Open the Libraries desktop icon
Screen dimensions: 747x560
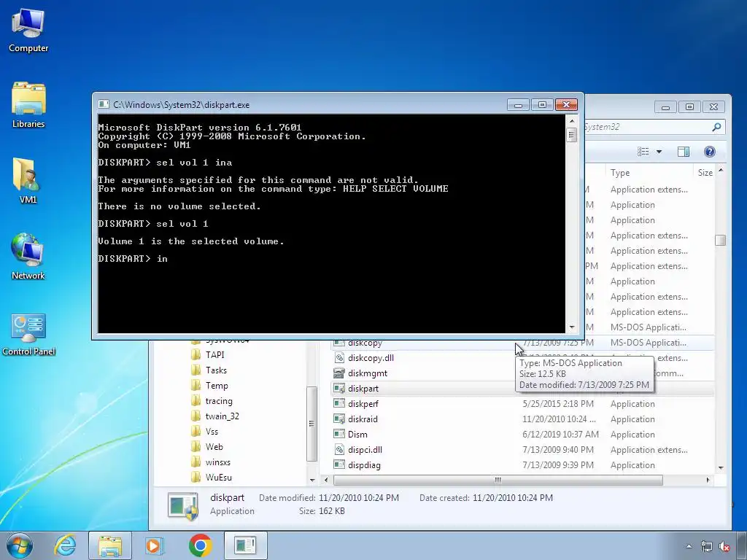click(x=28, y=105)
